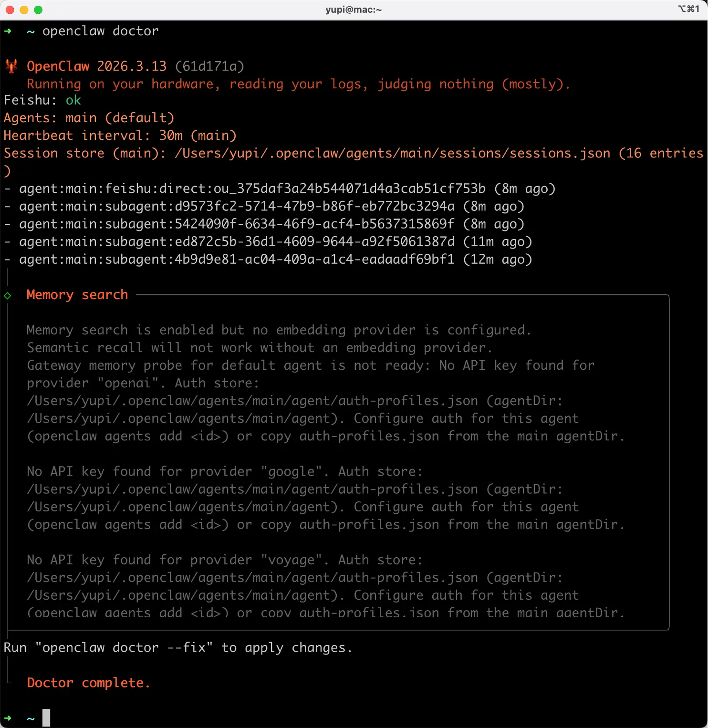Click the "Memory search" section heading

coord(77,295)
